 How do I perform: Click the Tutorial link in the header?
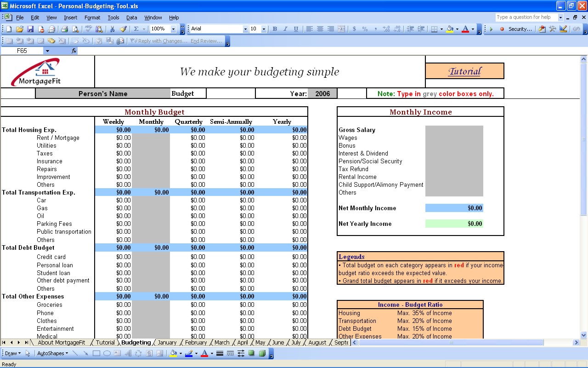pos(464,71)
